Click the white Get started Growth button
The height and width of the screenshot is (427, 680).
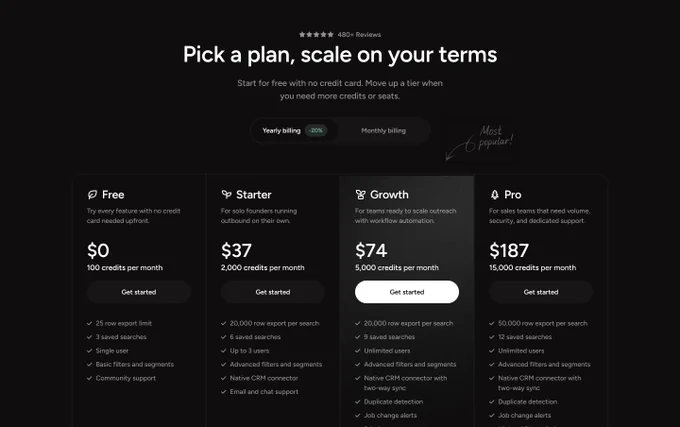[407, 292]
